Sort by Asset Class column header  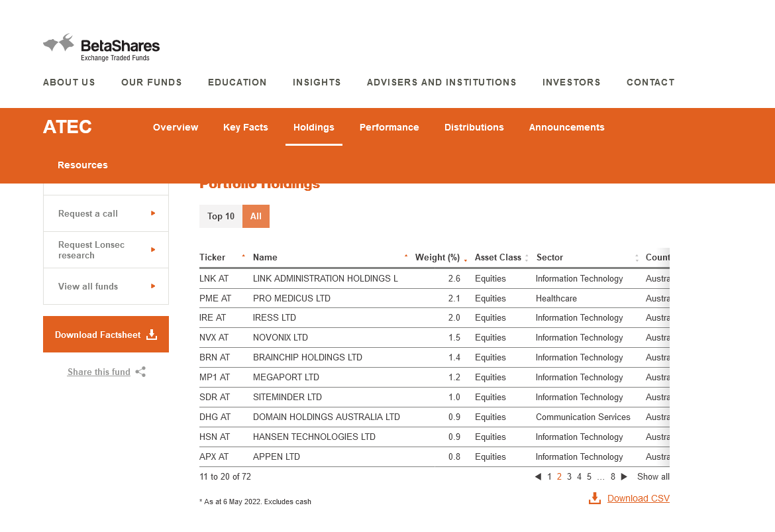coord(498,257)
